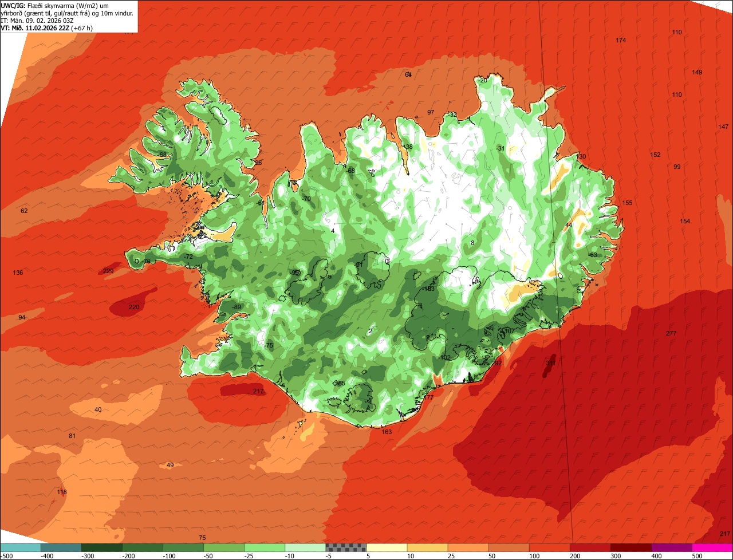Click the 44 value in eastern Iceland
Image resolution: width=733 pixels, height=560 pixels.
(569, 225)
